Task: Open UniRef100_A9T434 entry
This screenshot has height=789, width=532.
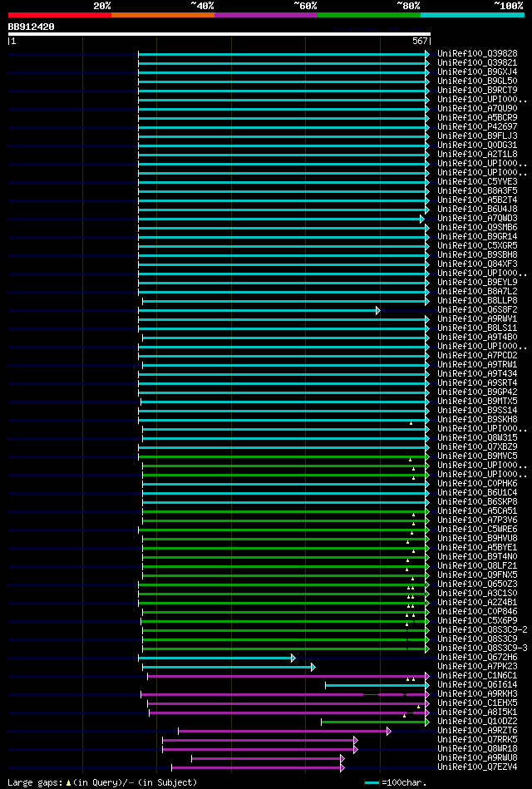Action: 477,373
